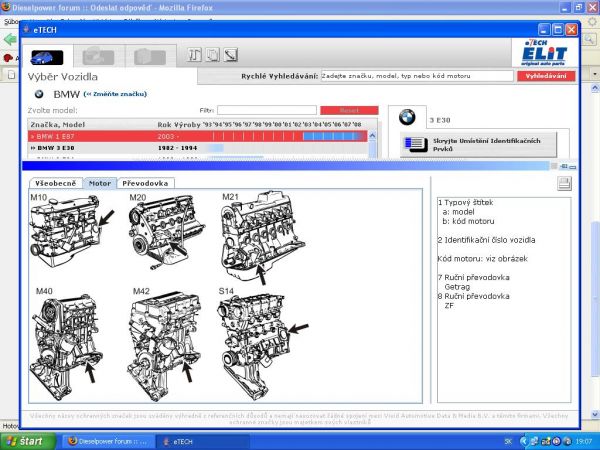Viewport: 600px width, 450px height.
Task: Click the BMW logo beside brand name
Action: [x=39, y=94]
